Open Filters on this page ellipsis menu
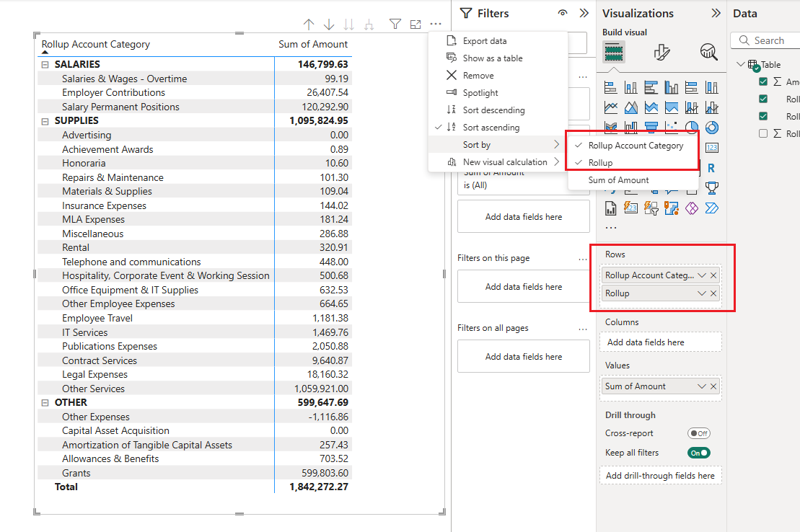The width and height of the screenshot is (800, 532). (583, 259)
